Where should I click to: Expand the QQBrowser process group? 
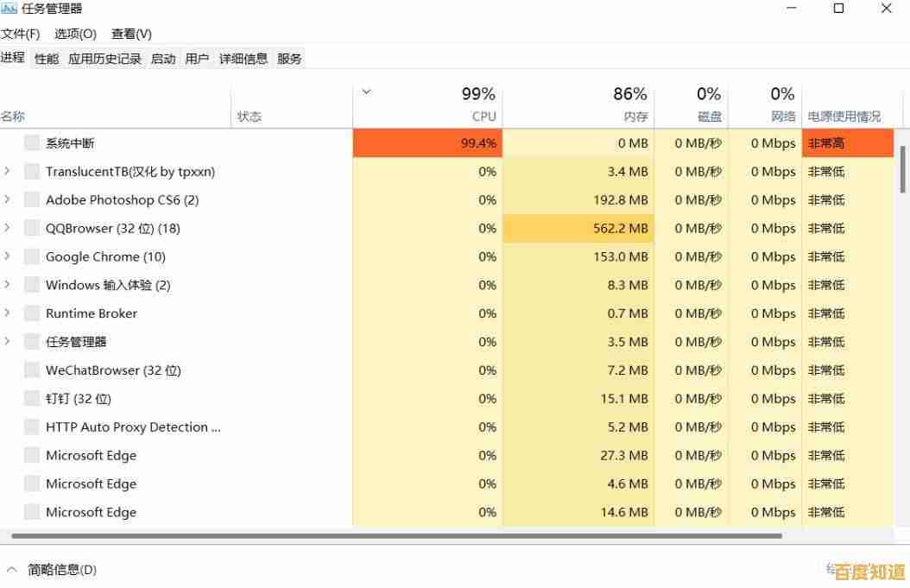tap(8, 228)
